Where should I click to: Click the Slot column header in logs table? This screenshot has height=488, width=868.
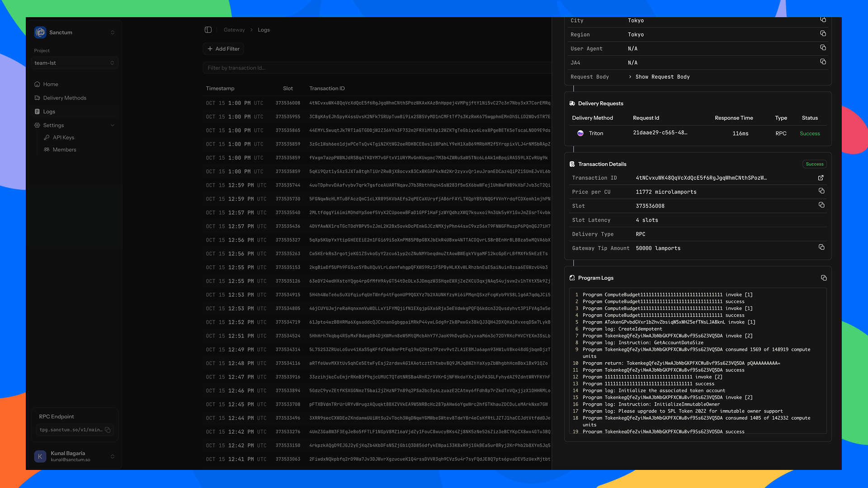[288, 89]
